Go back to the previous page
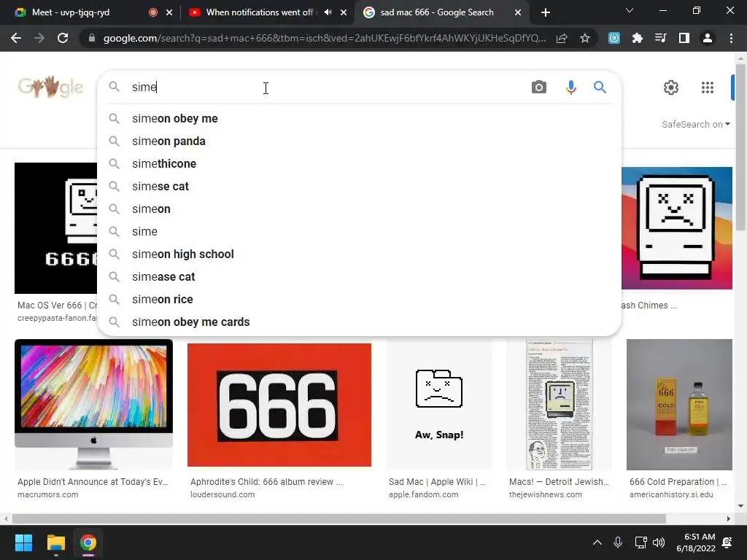Screen dimensions: 747x560 pos(16,38)
